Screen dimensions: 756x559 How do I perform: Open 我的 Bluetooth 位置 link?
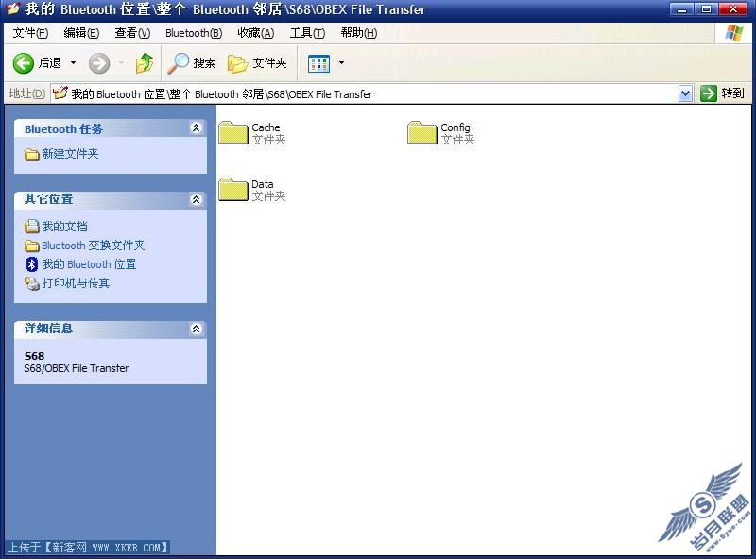pos(89,264)
